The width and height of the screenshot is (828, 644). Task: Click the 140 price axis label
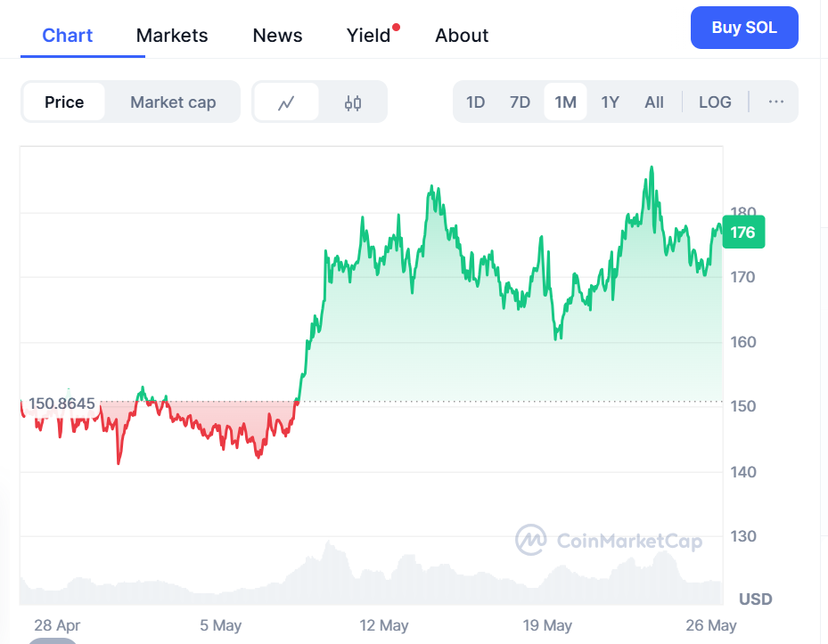pos(743,472)
